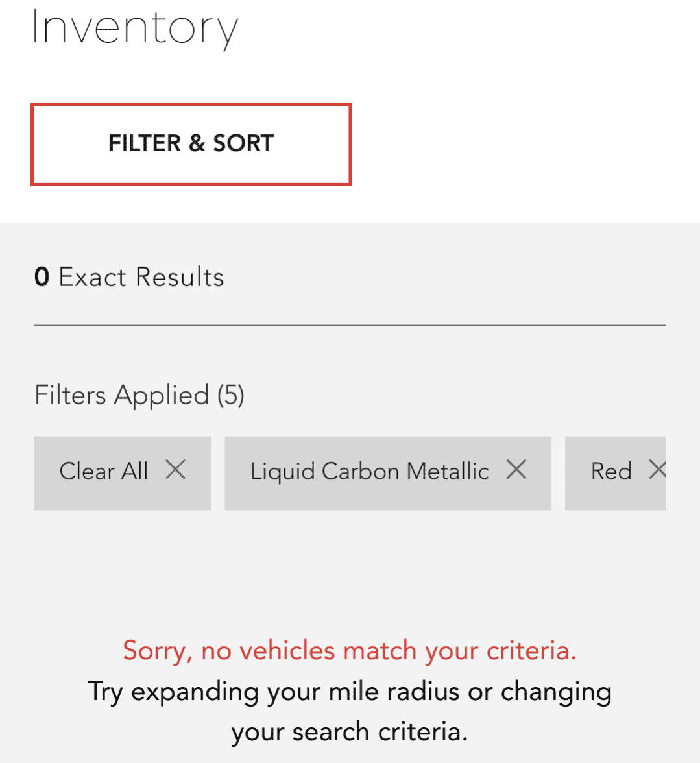Screen dimensions: 700x763
Task: Click the Red filter chip label
Action: (x=611, y=471)
